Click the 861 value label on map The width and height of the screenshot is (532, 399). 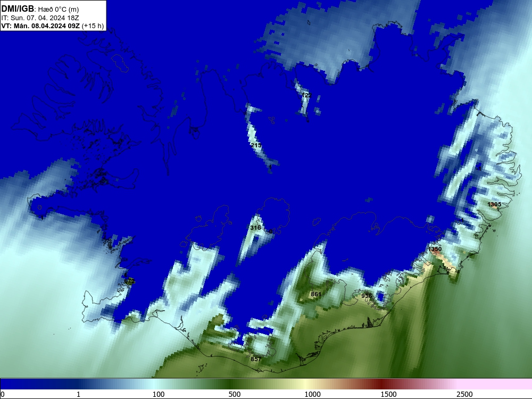point(315,294)
